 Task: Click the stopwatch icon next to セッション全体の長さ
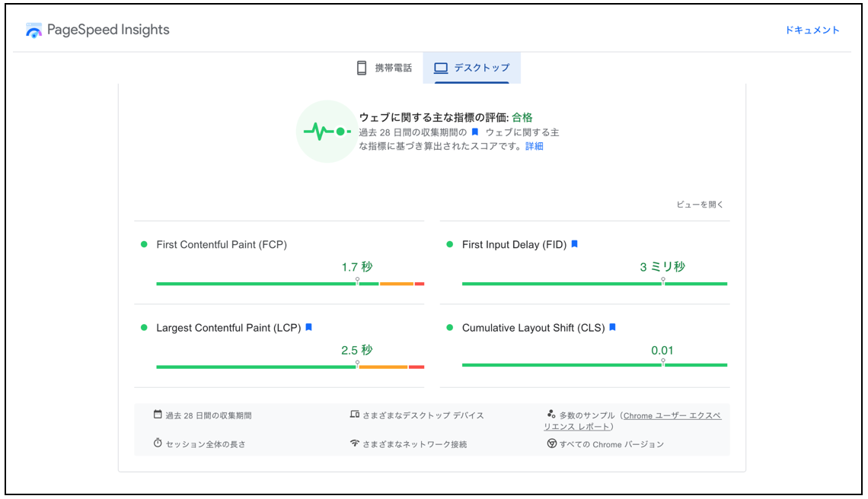click(x=158, y=443)
